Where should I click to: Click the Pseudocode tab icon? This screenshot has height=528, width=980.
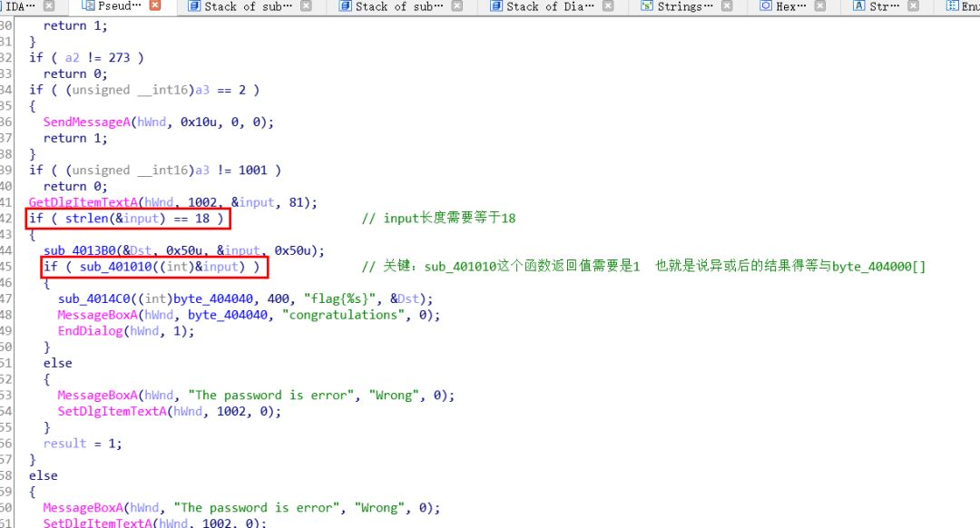(89, 5)
